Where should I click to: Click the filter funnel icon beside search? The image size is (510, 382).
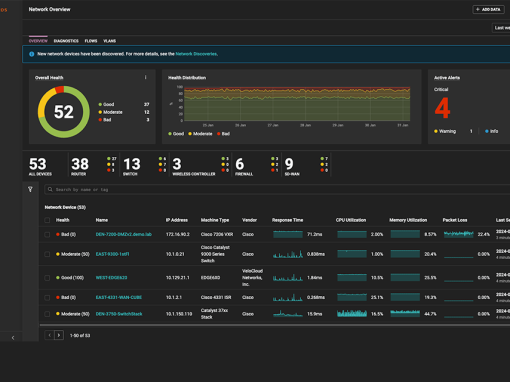pos(30,189)
